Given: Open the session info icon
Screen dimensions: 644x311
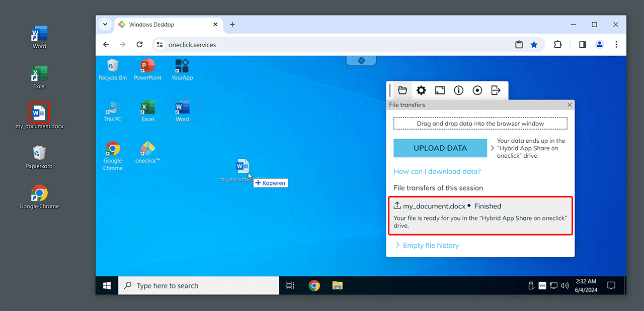Looking at the screenshot, I should (458, 90).
